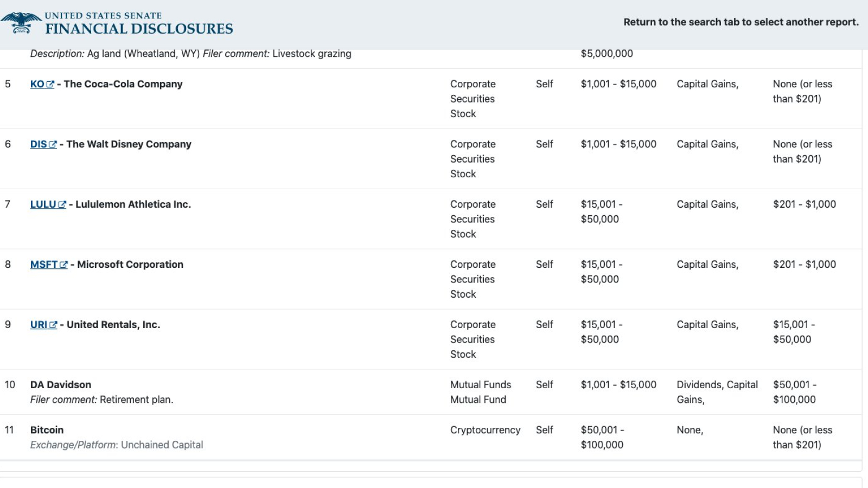Select 'None,' income type for Bitcoin
The height and width of the screenshot is (488, 868).
tap(690, 430)
